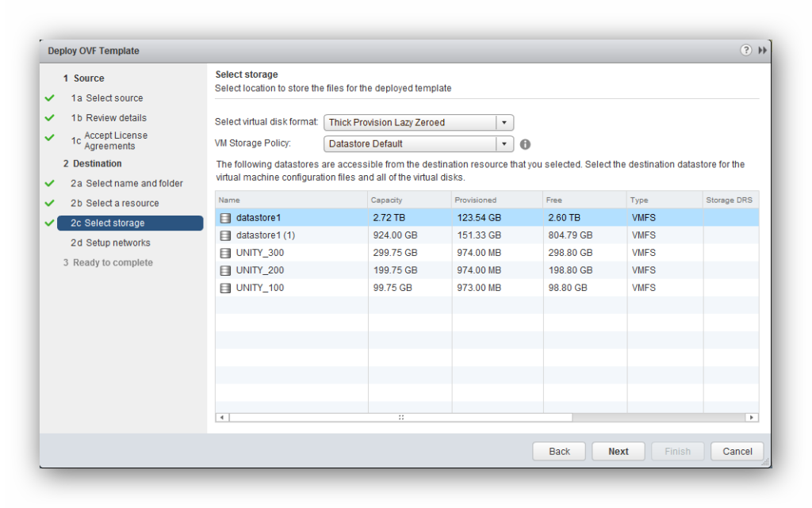Click the double-arrow collapse icon in title bar

(x=762, y=49)
